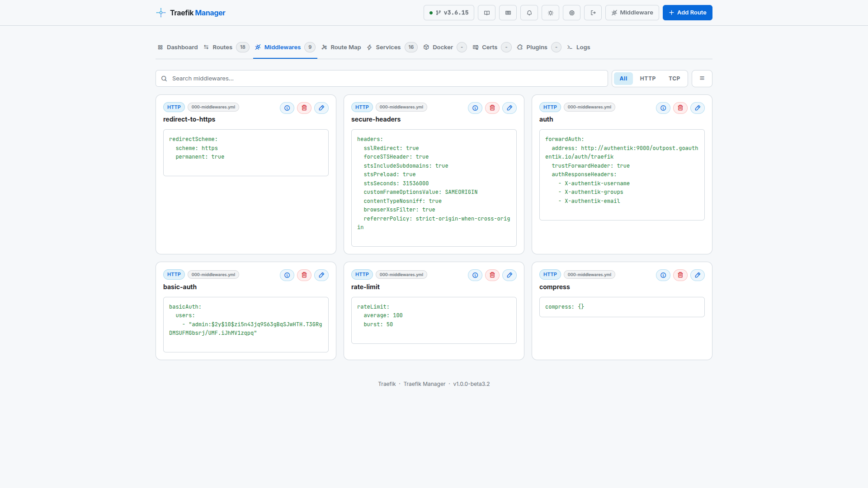View info for auth middleware
868x488 pixels.
[663, 108]
